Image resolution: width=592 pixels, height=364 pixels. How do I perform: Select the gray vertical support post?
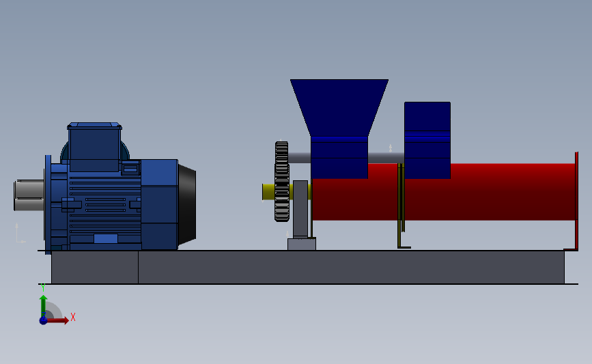300,209
